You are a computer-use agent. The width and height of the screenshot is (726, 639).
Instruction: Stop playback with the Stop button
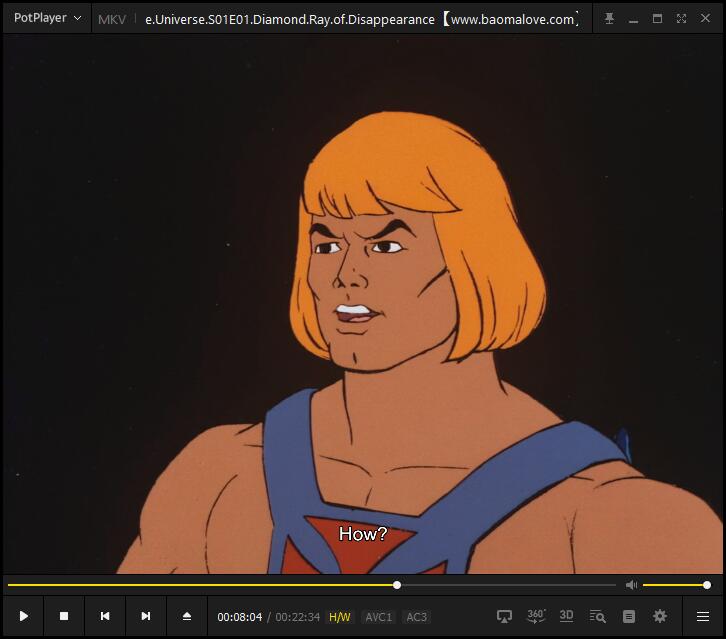click(64, 616)
